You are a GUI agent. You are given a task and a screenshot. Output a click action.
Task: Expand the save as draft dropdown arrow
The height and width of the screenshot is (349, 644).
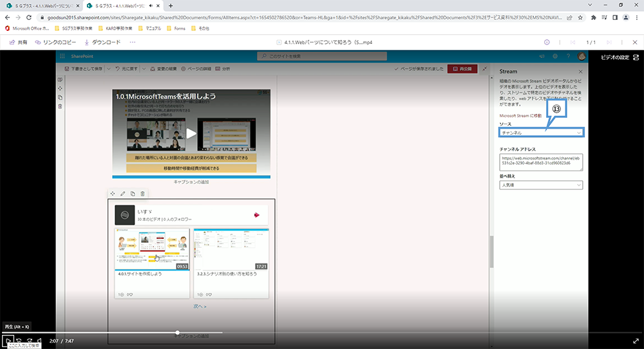109,68
